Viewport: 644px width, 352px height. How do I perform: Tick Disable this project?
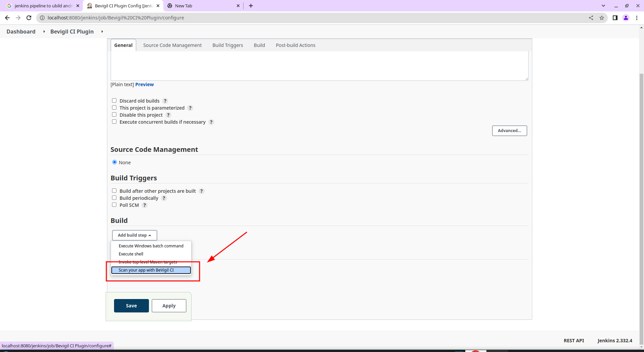pyautogui.click(x=114, y=115)
